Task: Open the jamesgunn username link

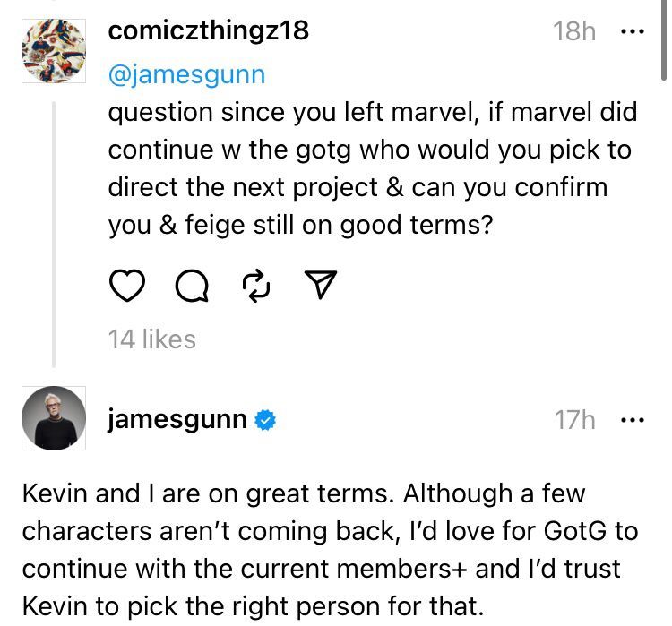Action: click(177, 418)
